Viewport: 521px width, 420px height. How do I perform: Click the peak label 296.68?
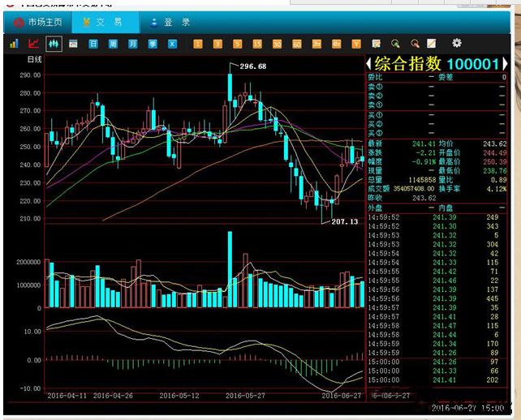click(253, 66)
